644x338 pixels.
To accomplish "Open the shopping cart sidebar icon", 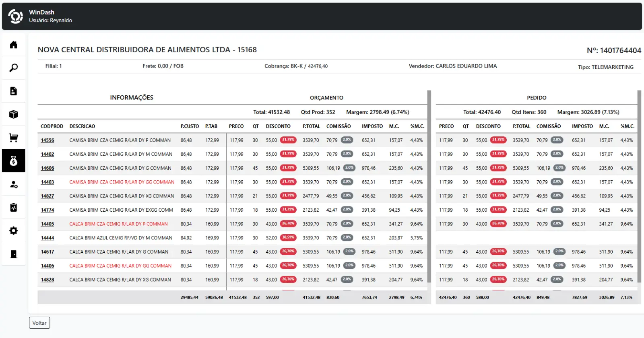I will [14, 138].
